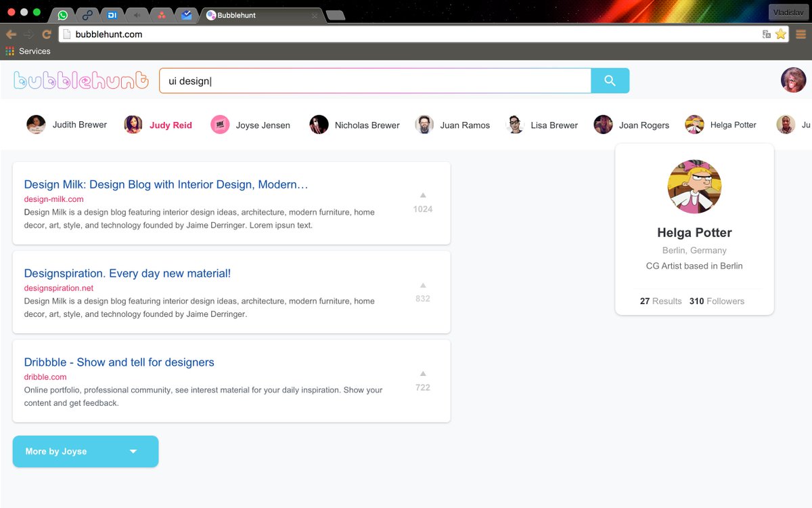Open the blue DI pinned tab
Viewport: 812px width, 508px height.
click(x=112, y=15)
